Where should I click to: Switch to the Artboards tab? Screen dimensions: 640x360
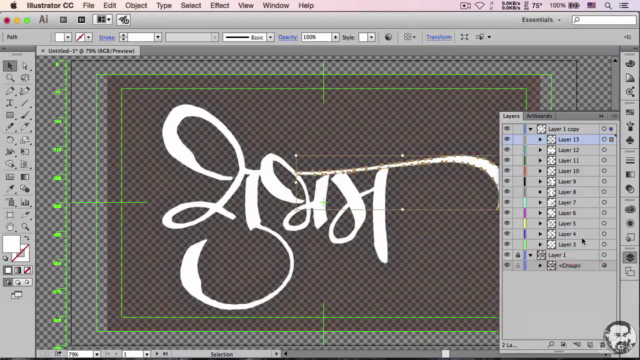[x=539, y=116]
